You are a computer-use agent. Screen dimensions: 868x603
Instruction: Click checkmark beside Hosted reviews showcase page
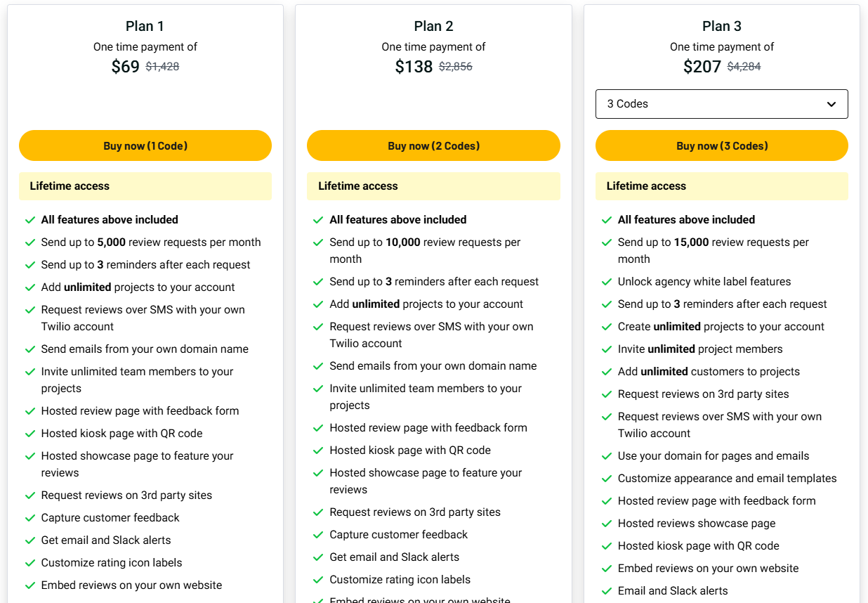coord(607,524)
